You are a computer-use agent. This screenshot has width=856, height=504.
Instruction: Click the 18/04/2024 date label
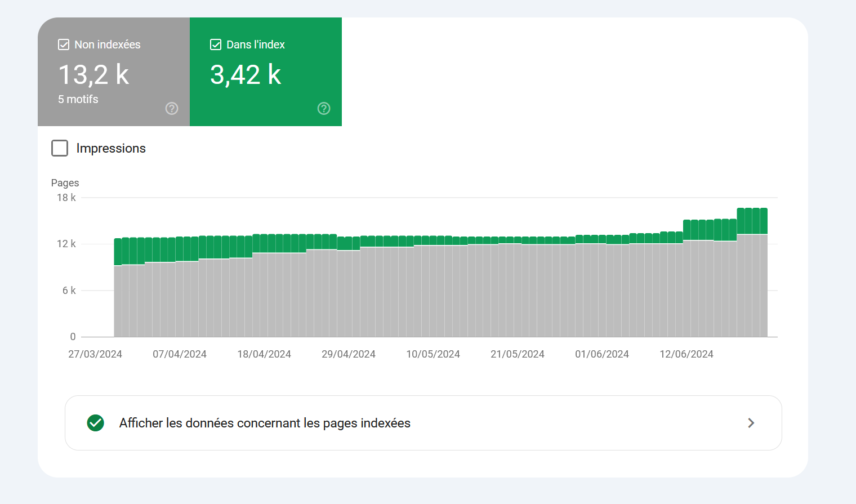(264, 354)
